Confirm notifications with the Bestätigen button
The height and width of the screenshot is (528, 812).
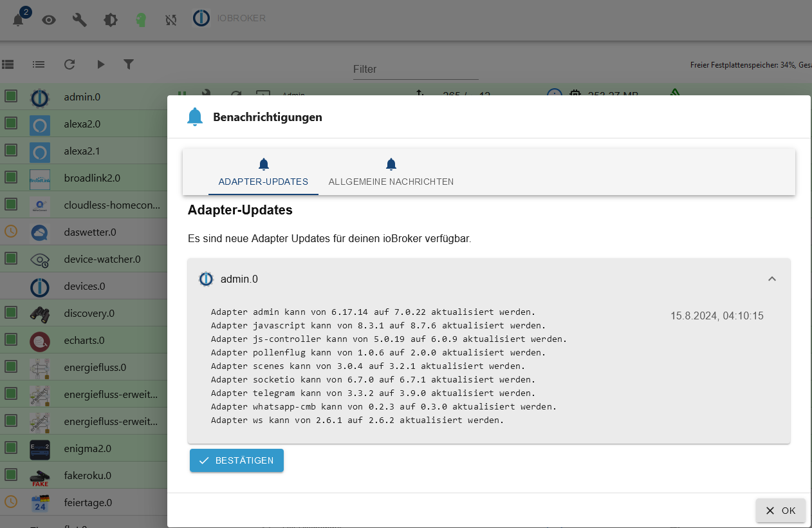coord(237,460)
